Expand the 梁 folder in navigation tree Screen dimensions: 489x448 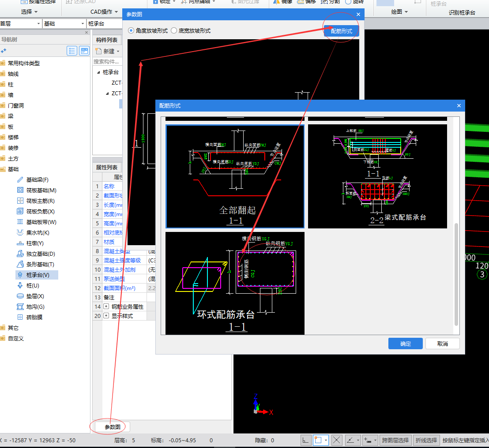(x=3, y=116)
